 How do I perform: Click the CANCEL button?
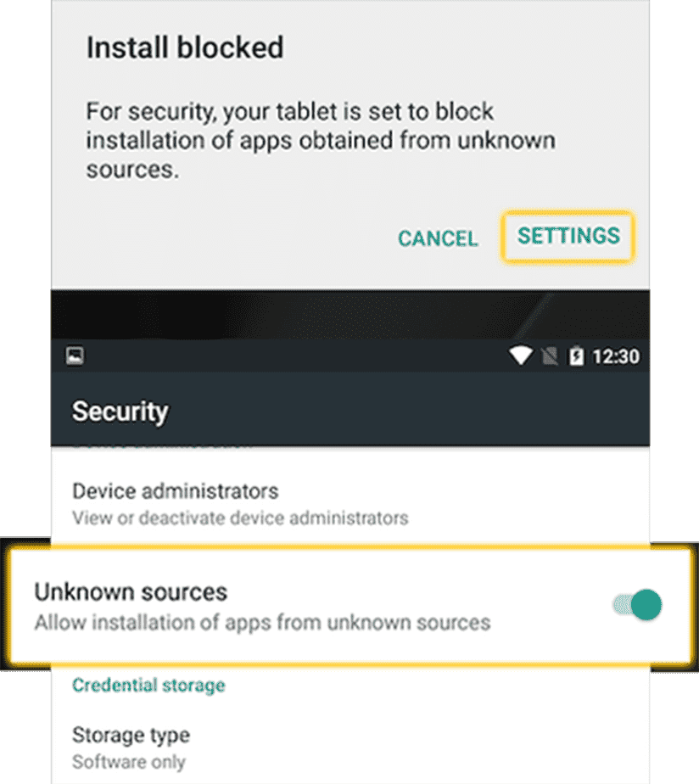438,238
